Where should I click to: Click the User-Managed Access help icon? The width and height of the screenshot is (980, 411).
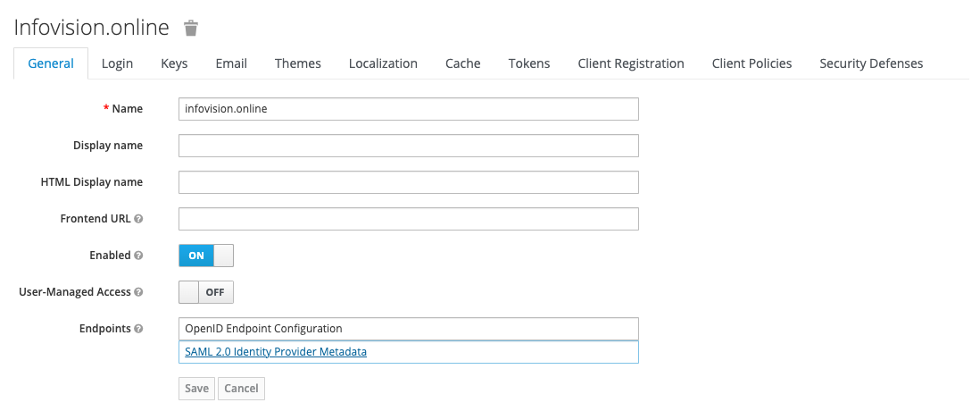[x=138, y=292]
